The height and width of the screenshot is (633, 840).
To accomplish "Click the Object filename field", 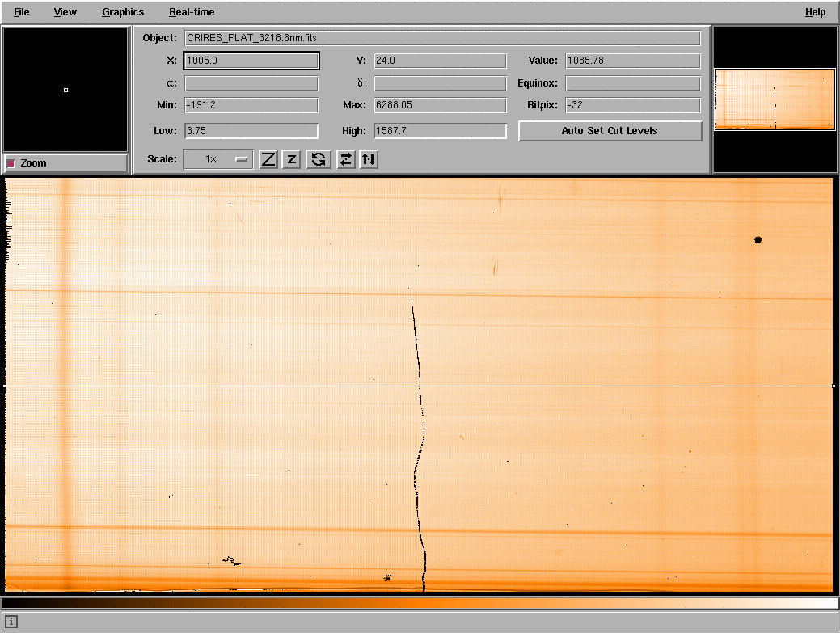I will [x=442, y=38].
